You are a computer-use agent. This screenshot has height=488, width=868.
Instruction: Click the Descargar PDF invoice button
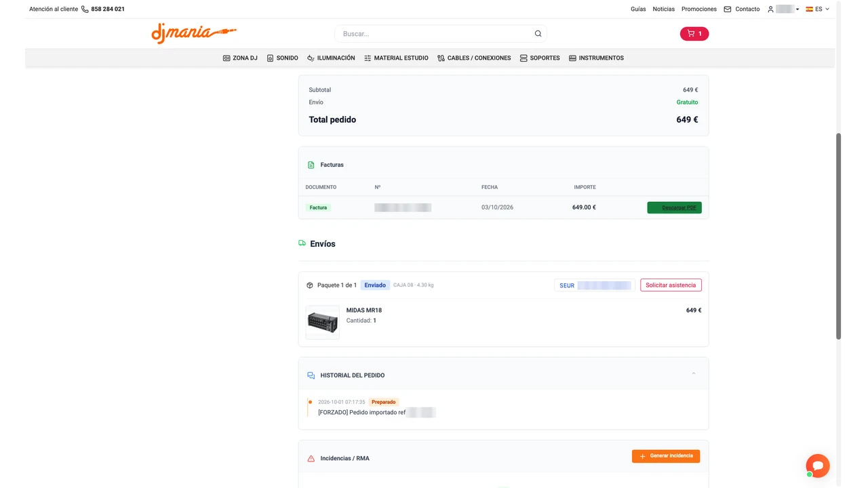click(x=675, y=207)
